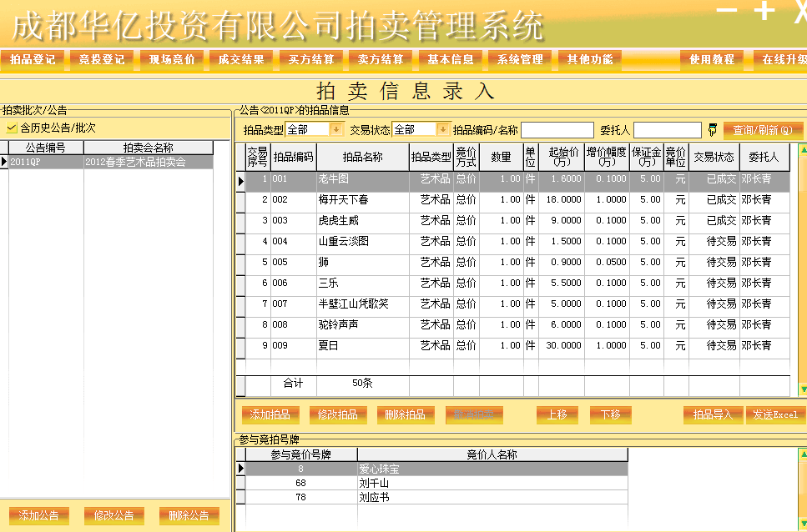Screen dimensions: 807x532
Task: Click the 交易状态 column header
Action: click(x=714, y=157)
